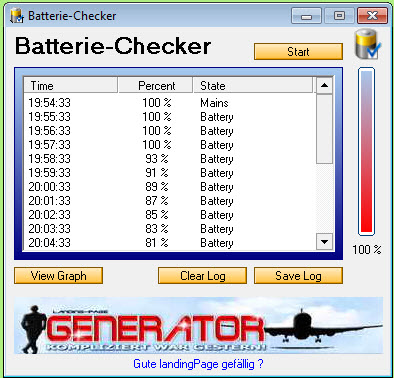Click the scroll up arrow in the log list
This screenshot has width=394, height=378.
324,85
